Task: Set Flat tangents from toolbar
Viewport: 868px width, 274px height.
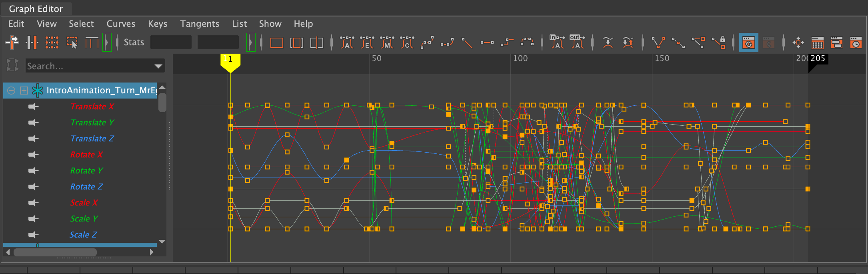Action: 487,42
